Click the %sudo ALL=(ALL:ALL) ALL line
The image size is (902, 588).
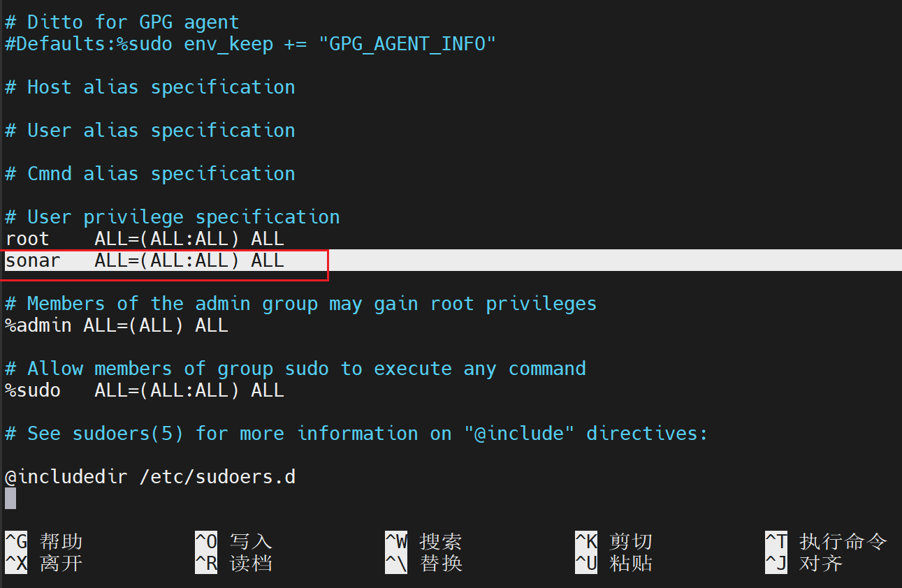145,390
